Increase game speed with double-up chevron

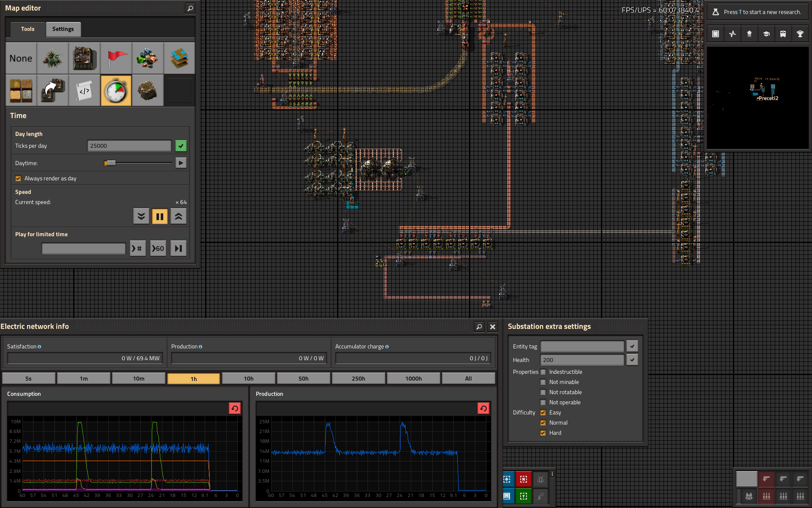178,217
